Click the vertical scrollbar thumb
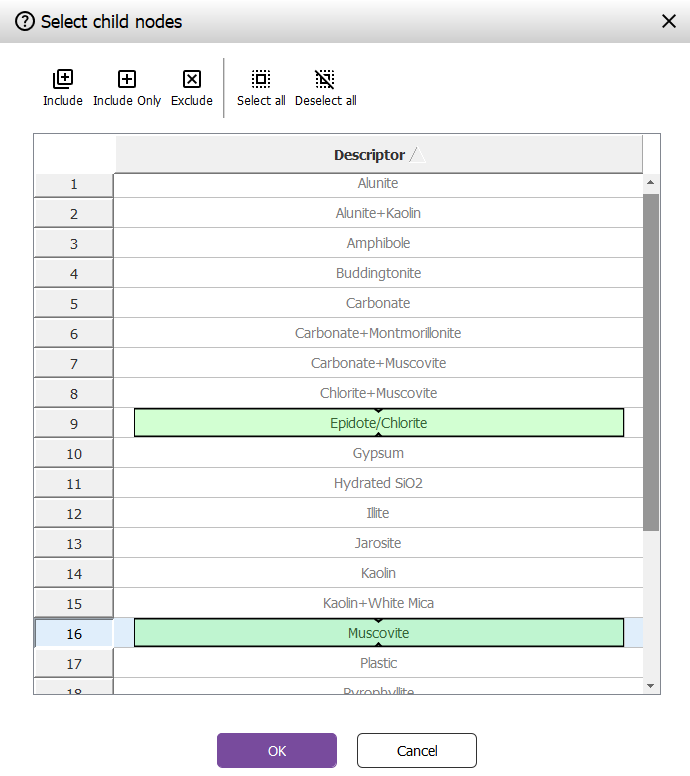The height and width of the screenshot is (776, 690). click(651, 360)
